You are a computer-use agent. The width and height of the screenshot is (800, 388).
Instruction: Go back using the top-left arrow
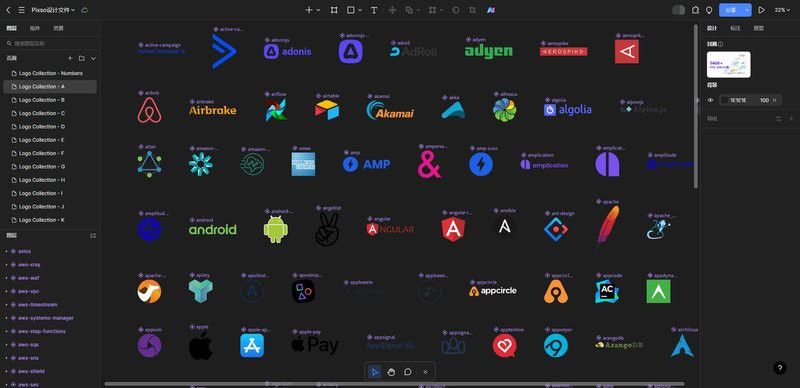[x=8, y=10]
